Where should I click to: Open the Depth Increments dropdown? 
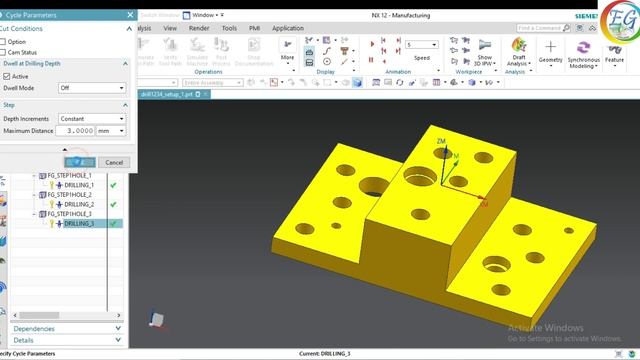[92, 118]
